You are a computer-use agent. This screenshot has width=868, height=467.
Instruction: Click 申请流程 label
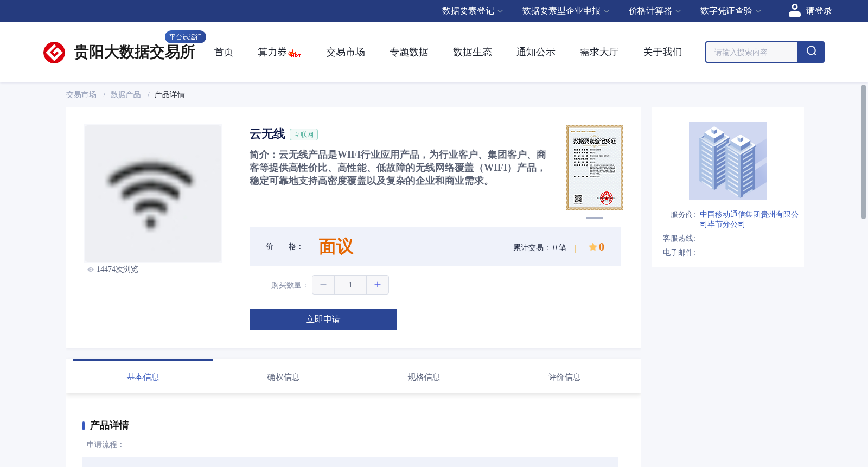coord(105,445)
